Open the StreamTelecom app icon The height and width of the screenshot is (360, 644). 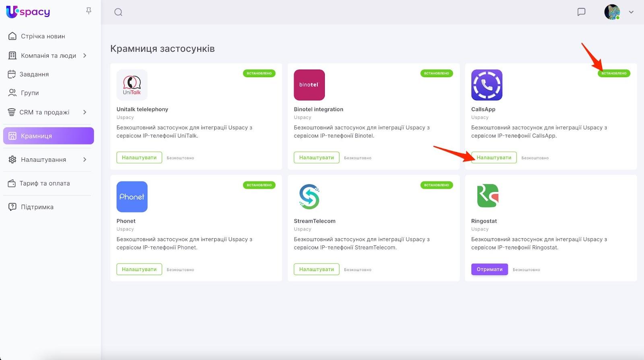(x=309, y=197)
